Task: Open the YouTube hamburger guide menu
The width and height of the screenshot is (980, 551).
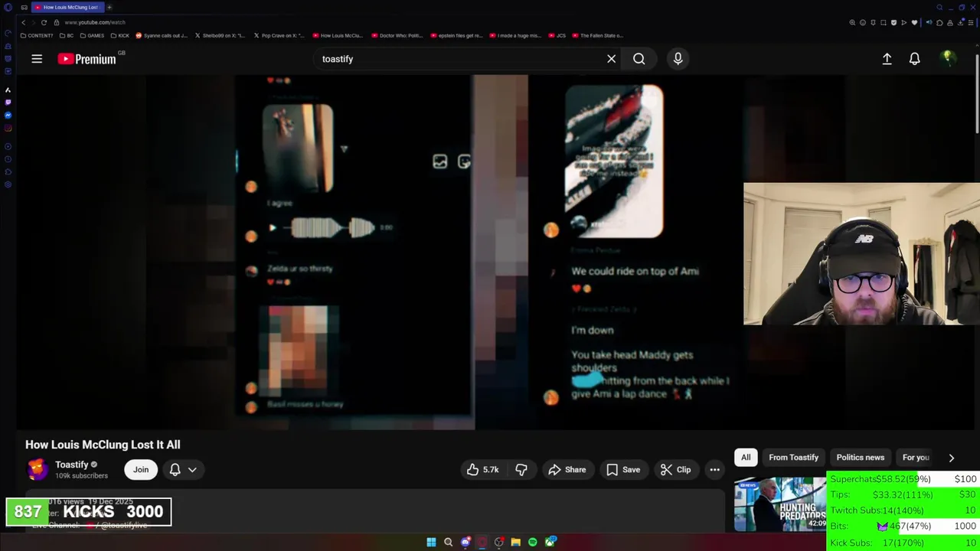Action: [x=37, y=59]
